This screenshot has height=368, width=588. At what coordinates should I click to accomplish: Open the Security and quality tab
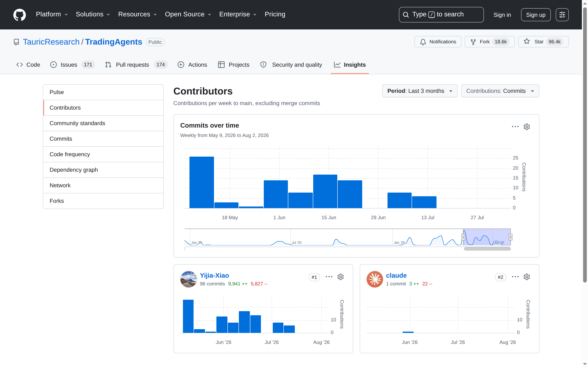pyautogui.click(x=291, y=65)
